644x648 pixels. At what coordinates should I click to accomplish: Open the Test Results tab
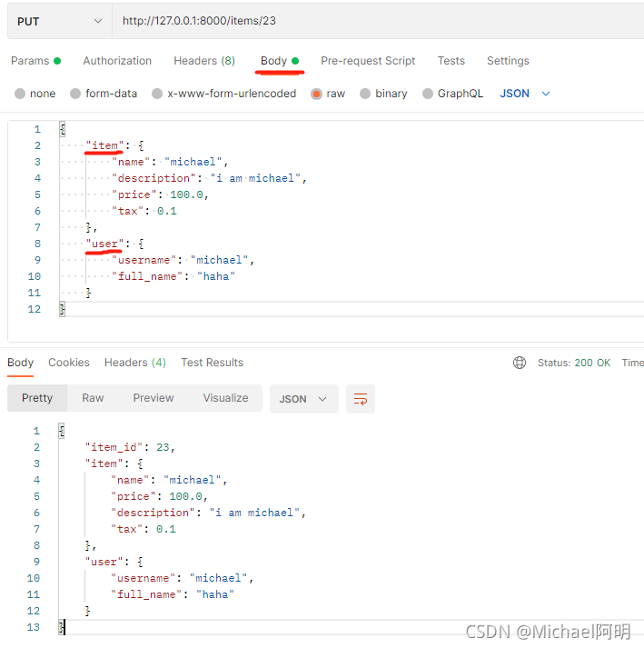click(212, 363)
